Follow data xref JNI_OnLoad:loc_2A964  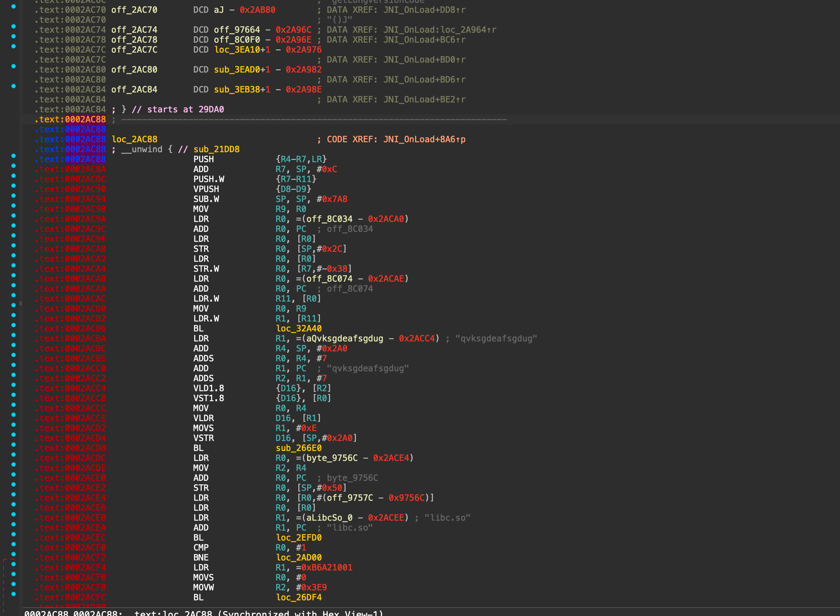[440, 30]
